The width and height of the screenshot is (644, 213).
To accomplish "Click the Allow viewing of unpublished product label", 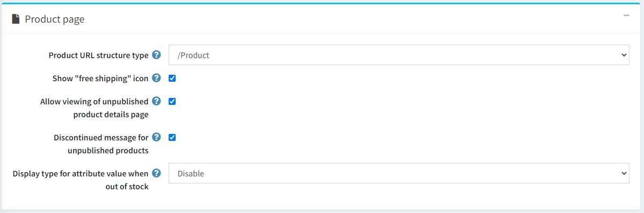I will pos(95,108).
